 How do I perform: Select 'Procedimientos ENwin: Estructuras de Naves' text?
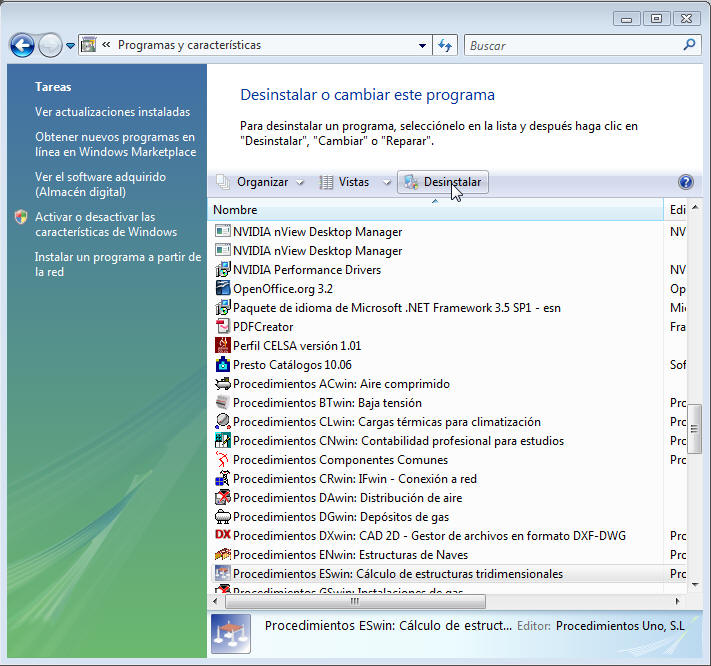(x=351, y=555)
